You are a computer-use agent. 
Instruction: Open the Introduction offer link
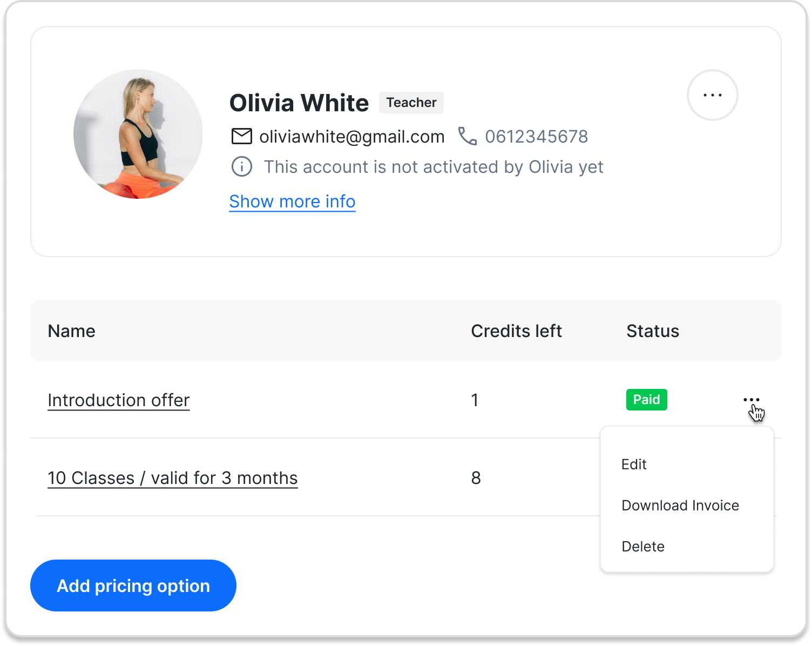point(118,400)
